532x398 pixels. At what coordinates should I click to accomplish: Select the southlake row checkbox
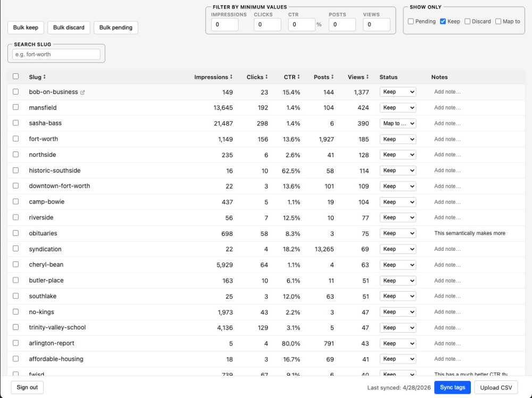click(x=15, y=295)
